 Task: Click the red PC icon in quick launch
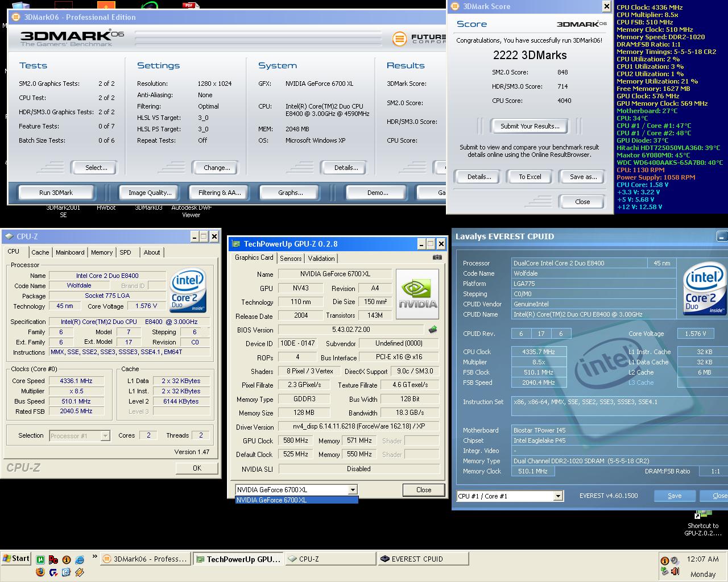(x=53, y=560)
